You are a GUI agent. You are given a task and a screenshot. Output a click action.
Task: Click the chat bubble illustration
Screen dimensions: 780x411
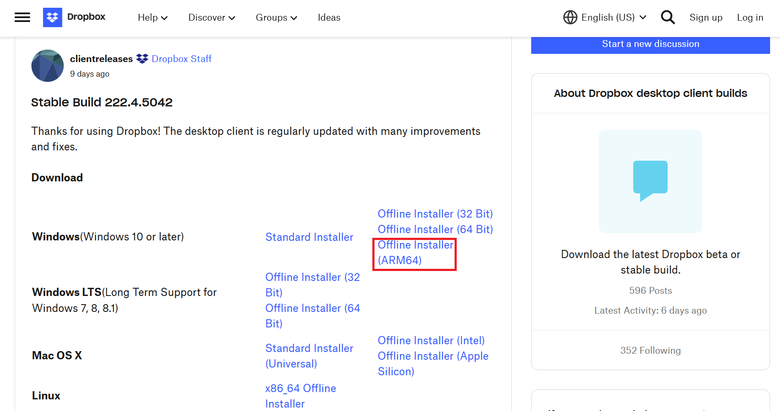click(x=650, y=181)
